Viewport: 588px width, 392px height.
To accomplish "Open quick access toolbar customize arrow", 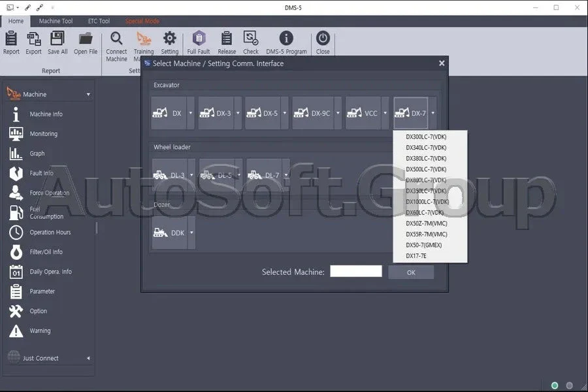I will click(52, 7).
